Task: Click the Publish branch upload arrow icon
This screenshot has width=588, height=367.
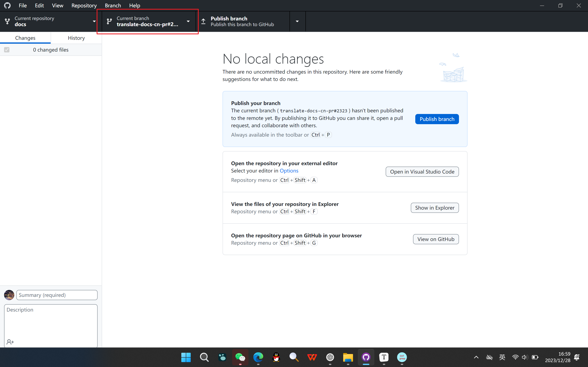Action: [x=204, y=21]
